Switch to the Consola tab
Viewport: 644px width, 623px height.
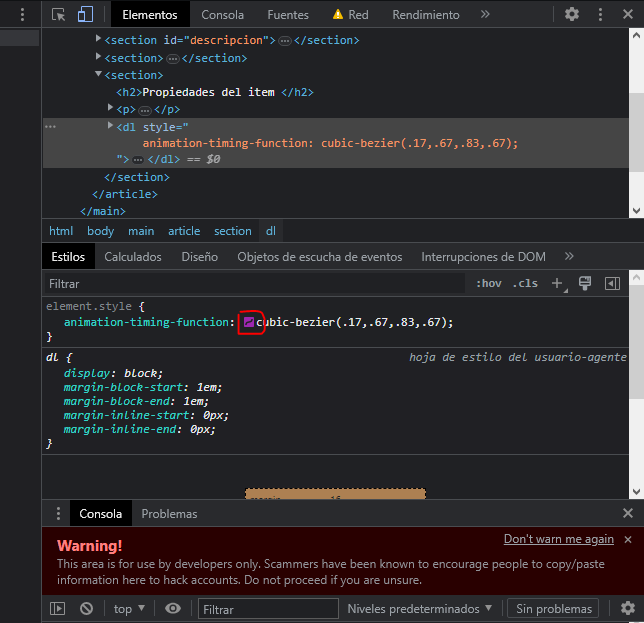(222, 15)
